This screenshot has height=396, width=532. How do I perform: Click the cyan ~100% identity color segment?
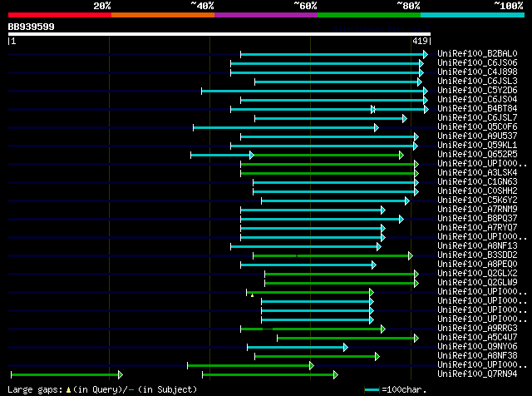pos(473,15)
